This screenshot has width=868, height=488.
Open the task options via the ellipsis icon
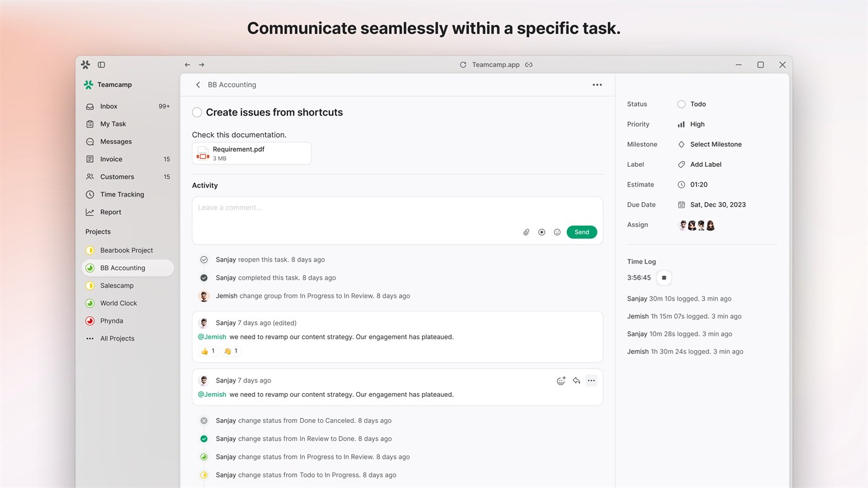pyautogui.click(x=597, y=84)
